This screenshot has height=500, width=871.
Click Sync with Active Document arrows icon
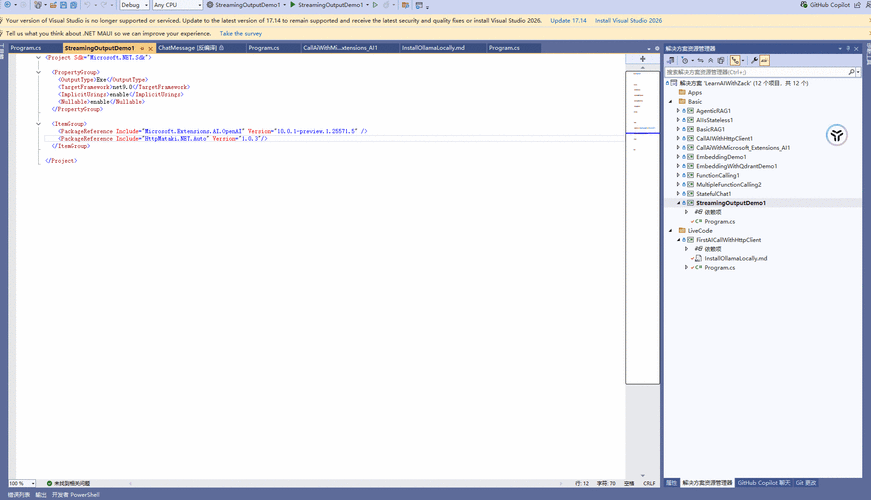(700, 60)
